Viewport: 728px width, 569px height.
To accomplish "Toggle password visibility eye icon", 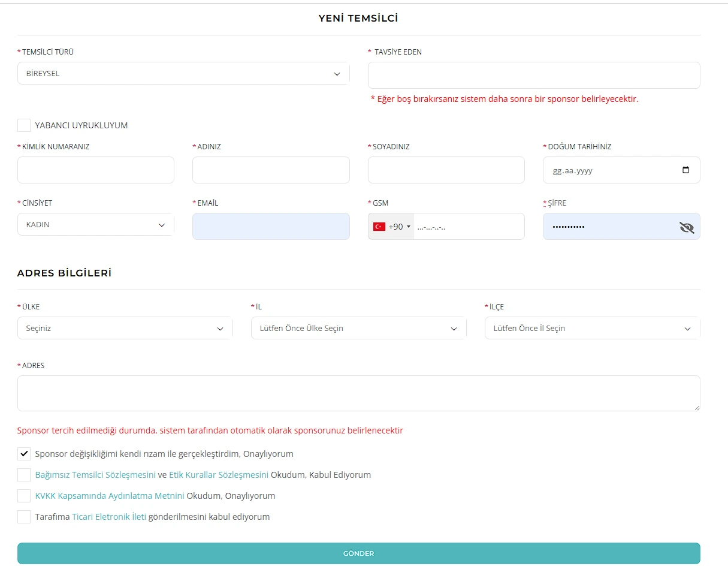I will click(686, 227).
